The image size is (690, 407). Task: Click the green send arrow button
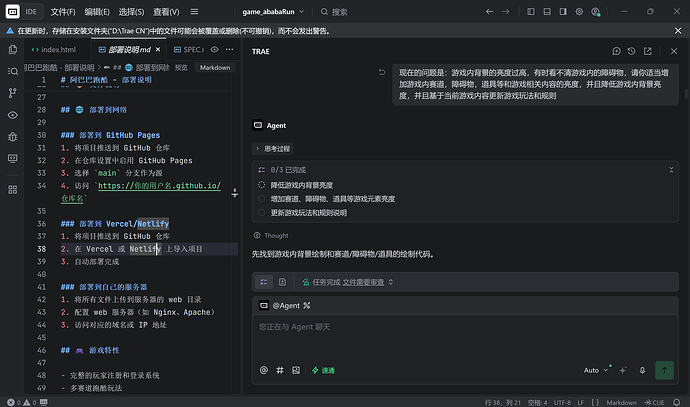pos(664,370)
